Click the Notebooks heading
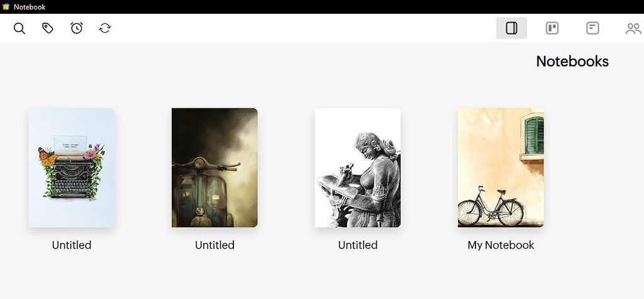Image resolution: width=644 pixels, height=299 pixels. (x=572, y=61)
